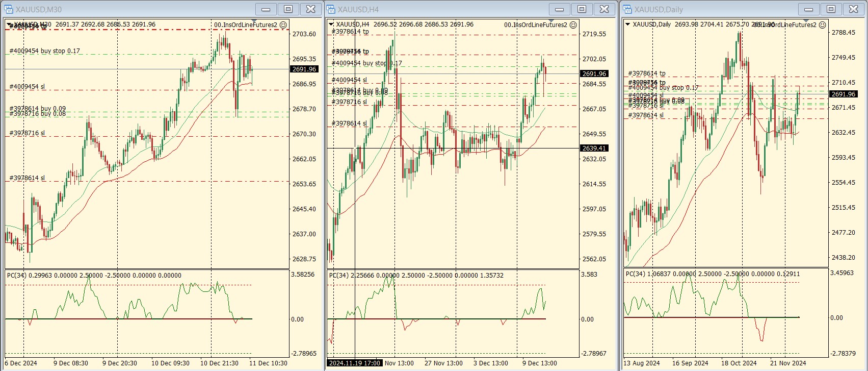Click the 2024.11.19 17:00 crosshair date label
This screenshot has height=371, width=868.
click(354, 363)
